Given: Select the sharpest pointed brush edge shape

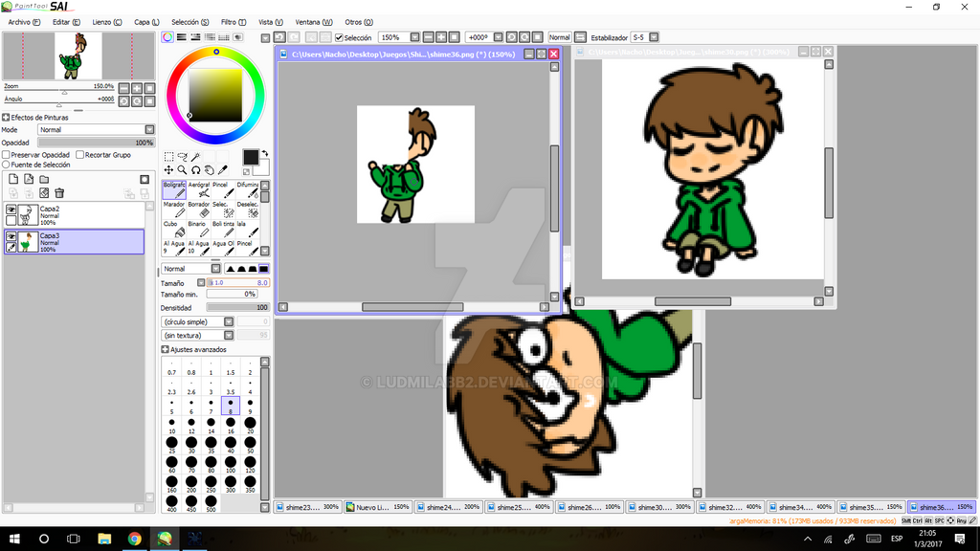Looking at the screenshot, I should click(x=230, y=269).
